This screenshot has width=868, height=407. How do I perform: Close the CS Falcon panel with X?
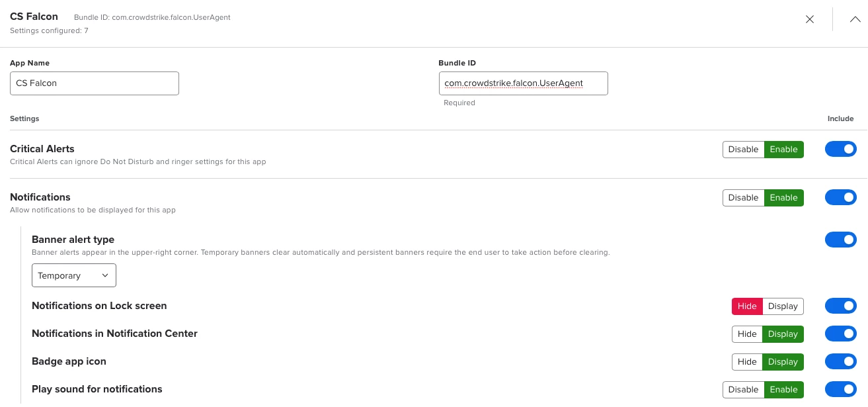[x=810, y=19]
